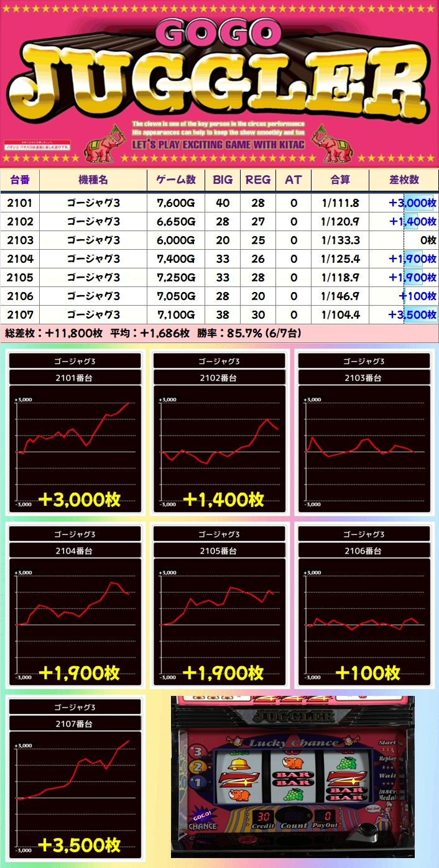Select machine number 2106 in table
Viewport: 439px width, 868px height.
(x=21, y=296)
